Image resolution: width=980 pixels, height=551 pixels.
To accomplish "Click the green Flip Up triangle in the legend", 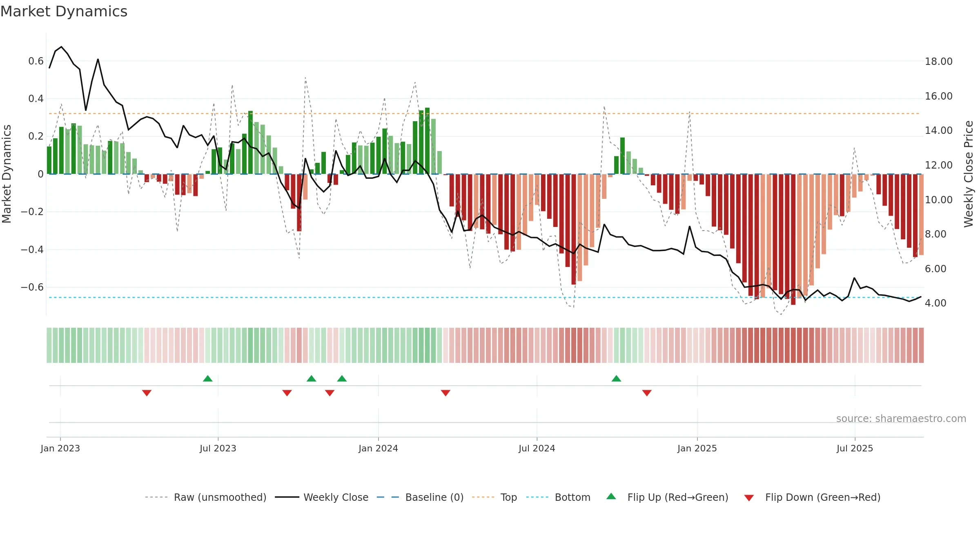I will pyautogui.click(x=611, y=496).
